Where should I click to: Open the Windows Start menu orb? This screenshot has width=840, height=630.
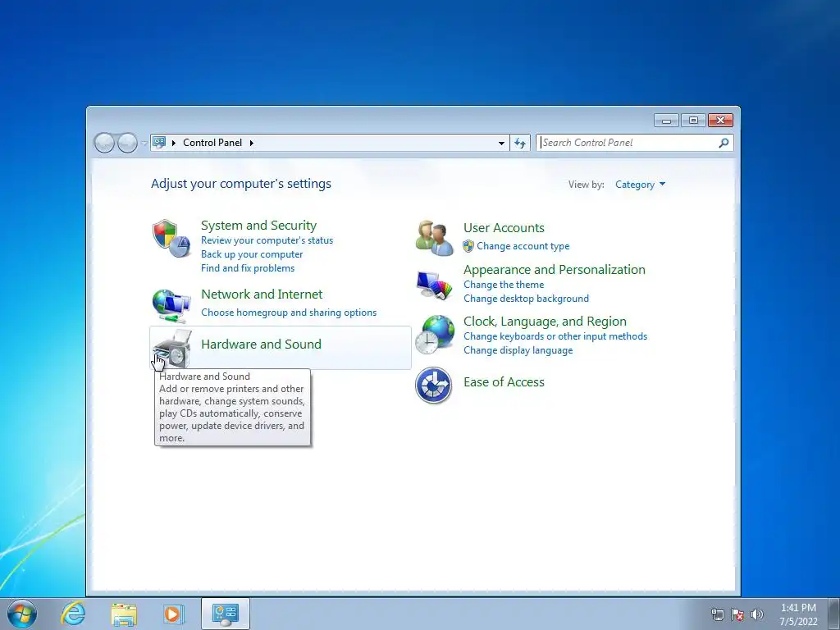click(22, 614)
